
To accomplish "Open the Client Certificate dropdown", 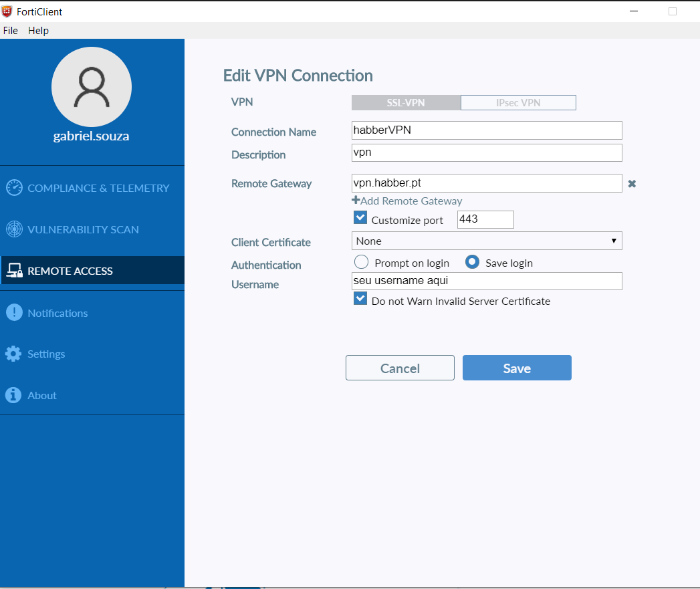I will point(487,241).
